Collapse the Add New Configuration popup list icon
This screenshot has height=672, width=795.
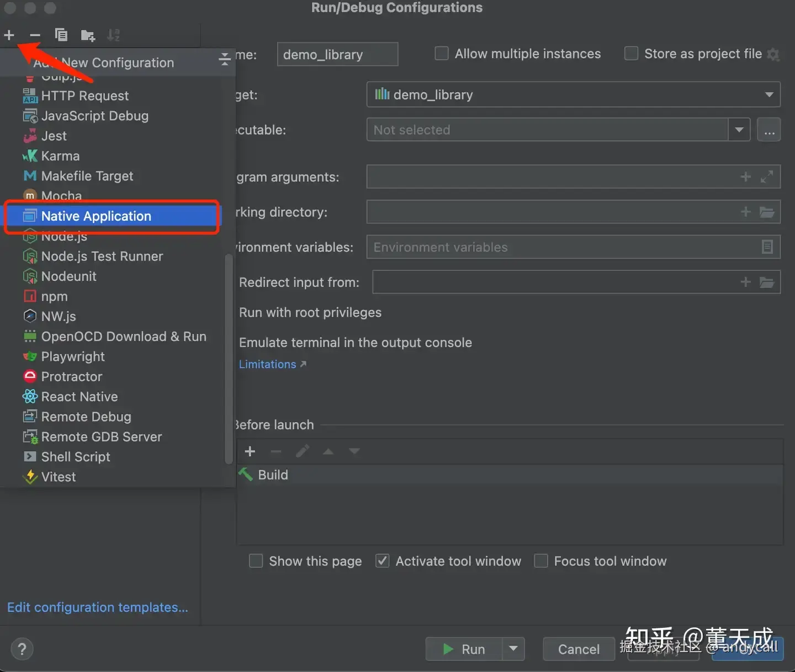click(224, 60)
